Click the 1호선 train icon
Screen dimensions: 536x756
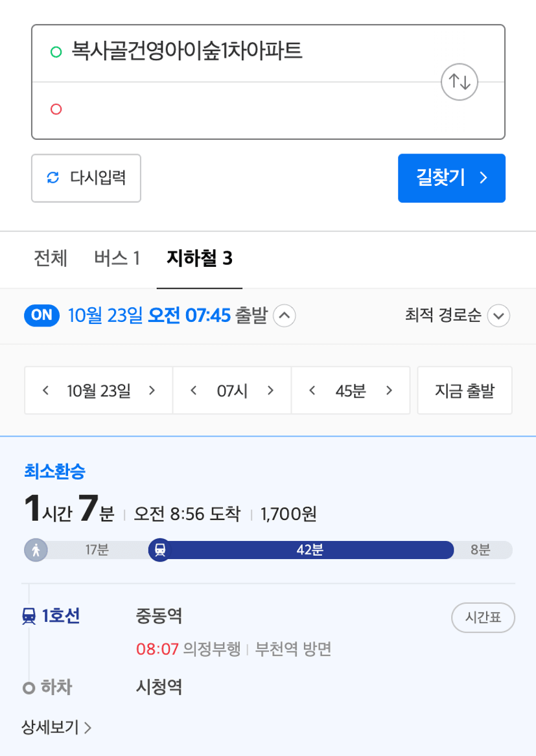(x=29, y=616)
